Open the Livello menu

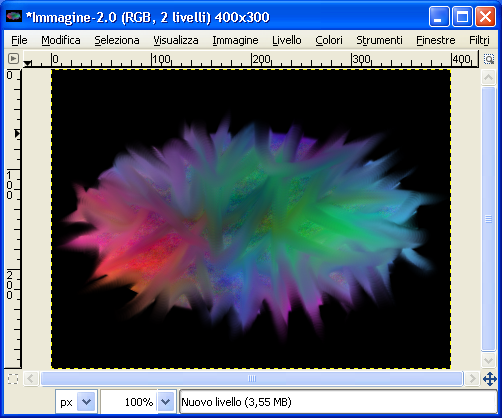(x=287, y=40)
